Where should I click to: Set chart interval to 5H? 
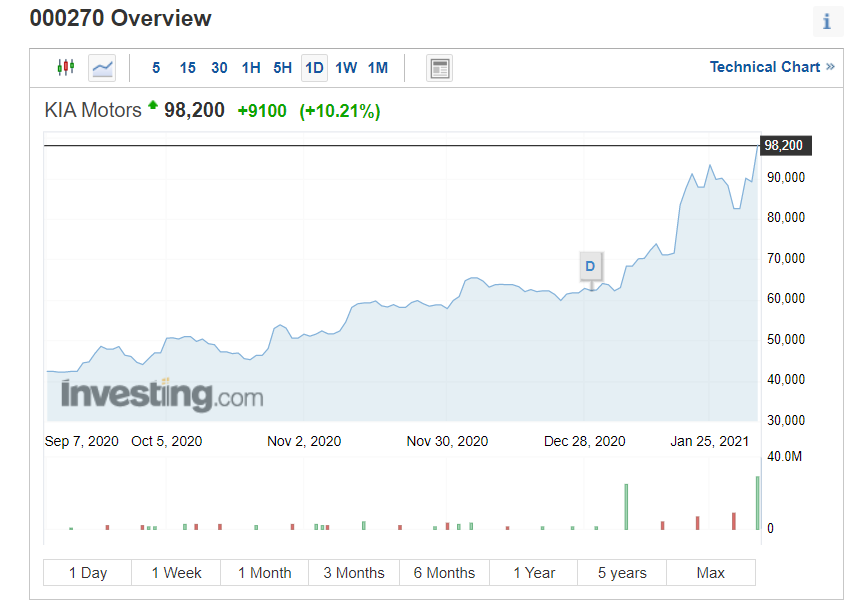pyautogui.click(x=283, y=68)
